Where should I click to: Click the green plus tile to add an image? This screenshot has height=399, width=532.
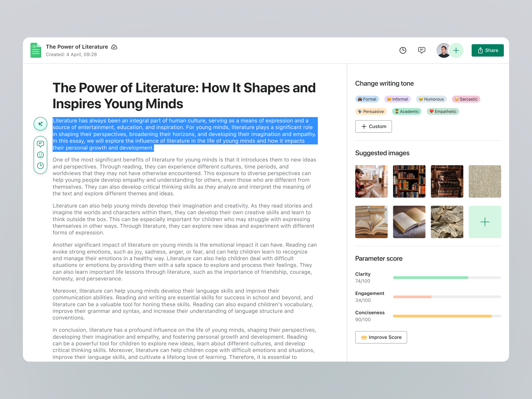point(485,222)
